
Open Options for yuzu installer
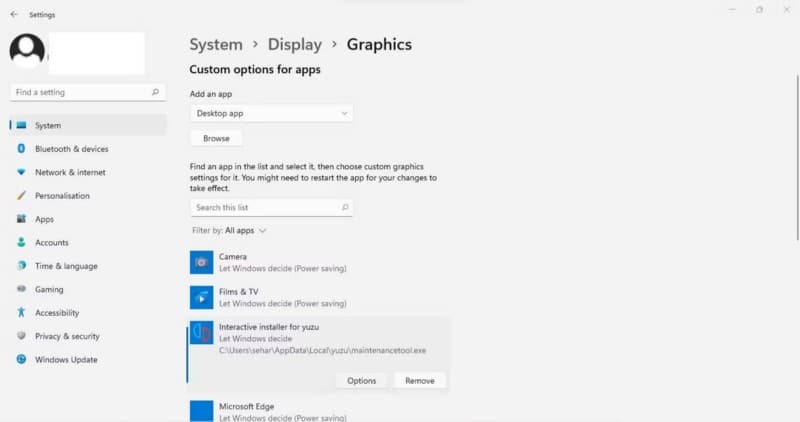click(361, 381)
